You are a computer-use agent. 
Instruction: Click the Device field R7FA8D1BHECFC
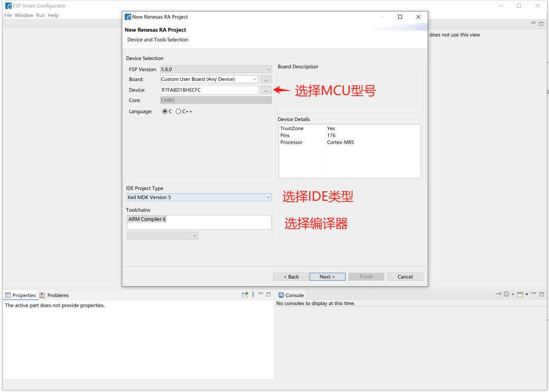tap(209, 90)
